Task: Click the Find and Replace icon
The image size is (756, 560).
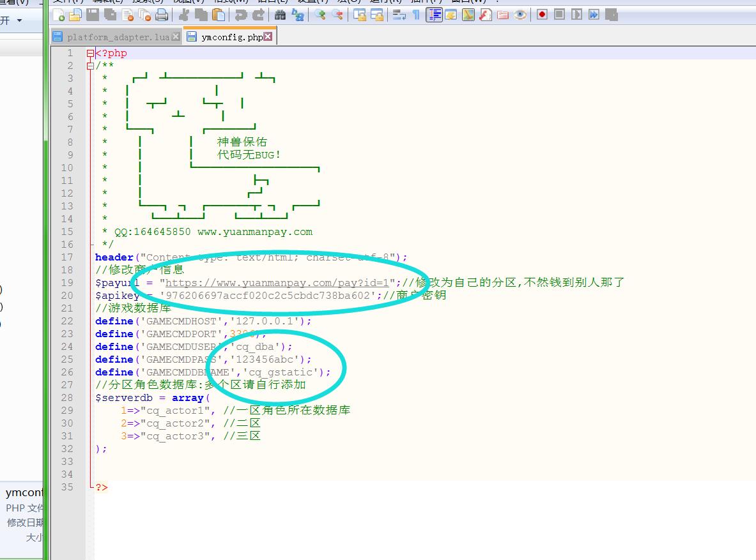Action: 298,15
